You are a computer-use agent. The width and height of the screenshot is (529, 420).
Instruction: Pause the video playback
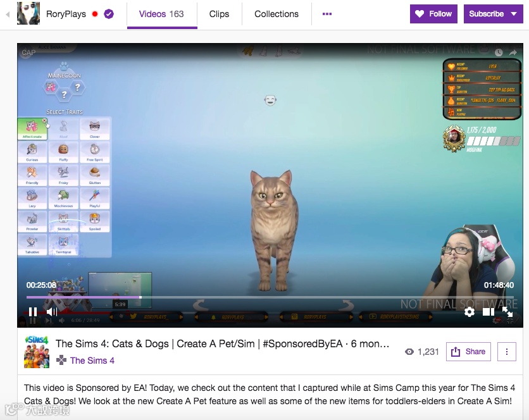coord(32,312)
